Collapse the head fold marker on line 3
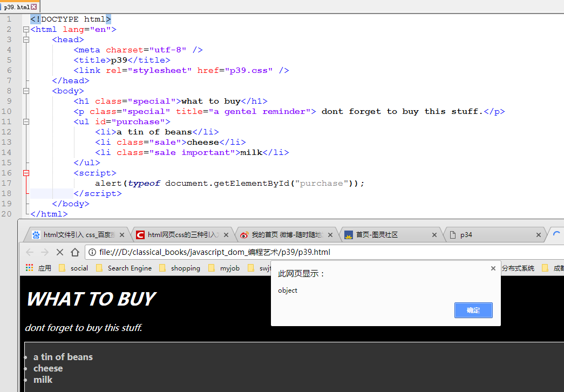Screen dimensions: 564x392 pyautogui.click(x=26, y=39)
